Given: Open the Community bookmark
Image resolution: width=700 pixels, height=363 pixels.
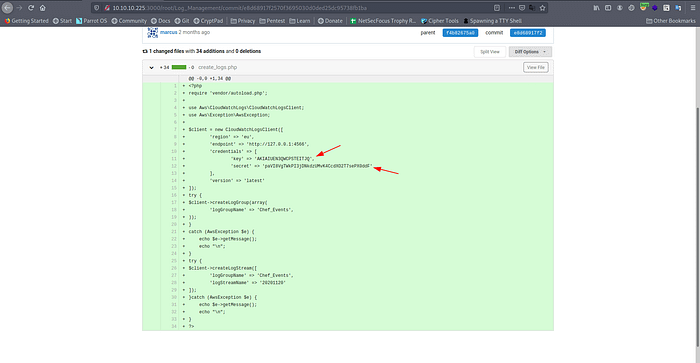Looking at the screenshot, I should coord(129,21).
